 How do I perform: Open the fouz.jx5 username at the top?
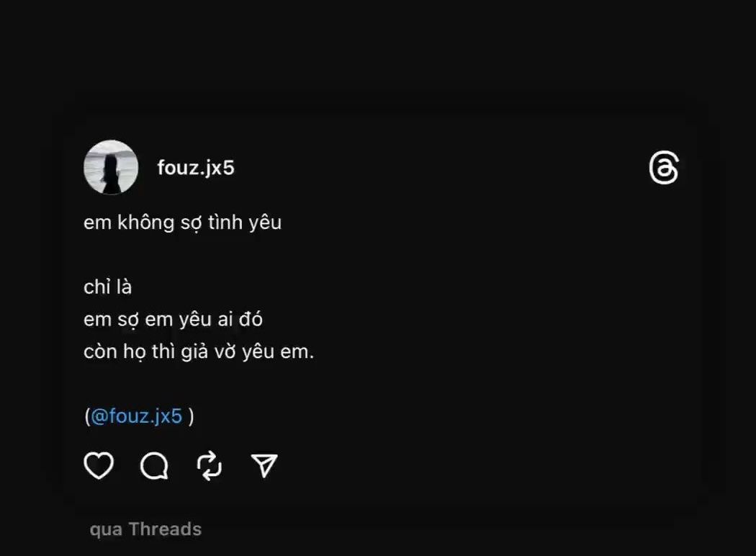(196, 168)
